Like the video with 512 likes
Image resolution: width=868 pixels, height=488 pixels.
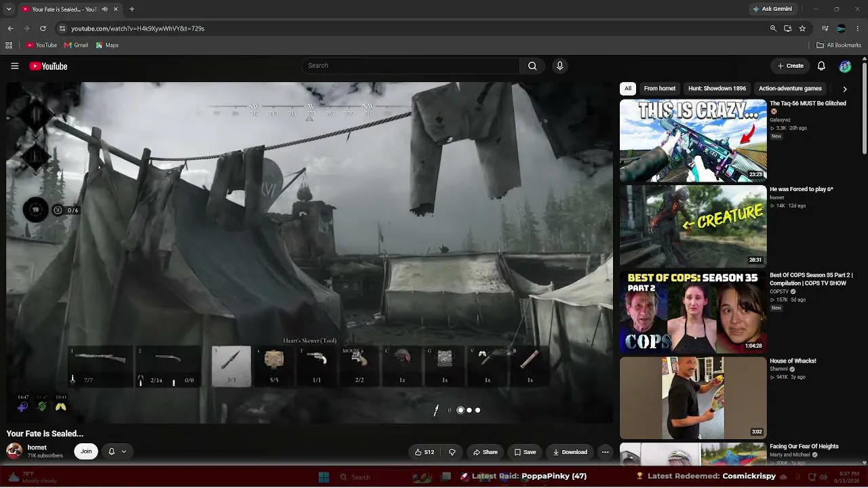click(x=425, y=452)
